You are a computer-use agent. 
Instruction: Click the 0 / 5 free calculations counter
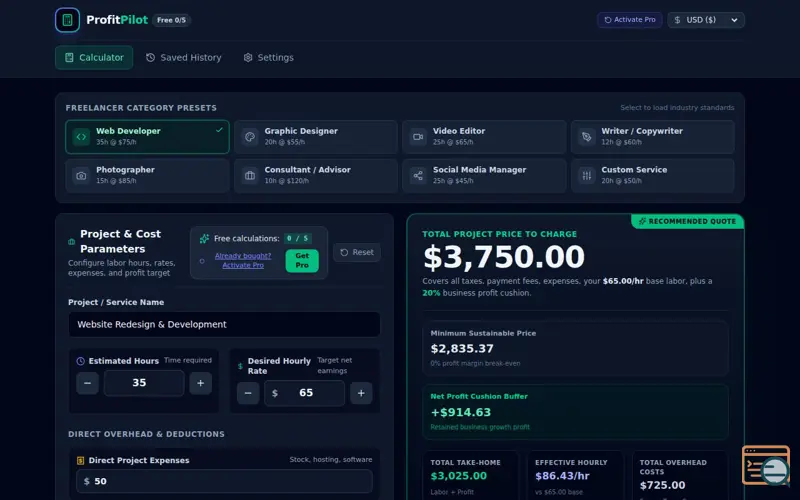coord(297,238)
